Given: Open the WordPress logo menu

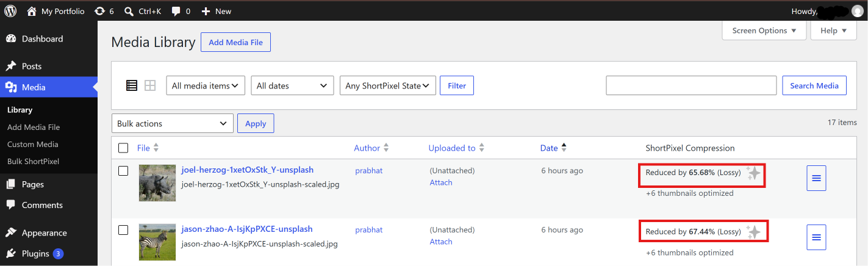Looking at the screenshot, I should coord(10,11).
